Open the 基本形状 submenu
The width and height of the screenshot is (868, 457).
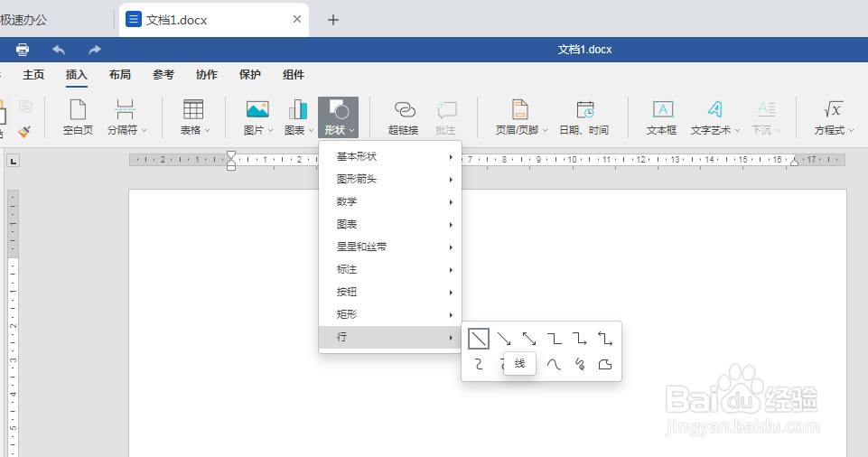tap(390, 156)
